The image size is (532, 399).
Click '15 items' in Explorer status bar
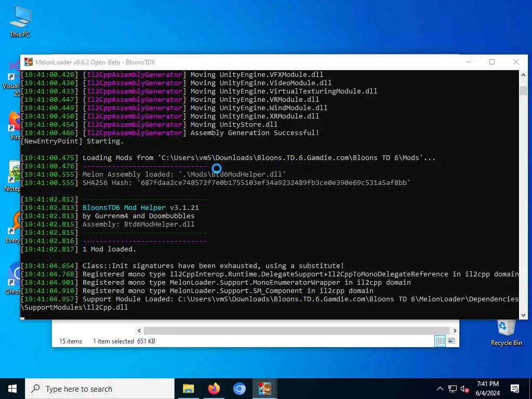click(x=71, y=341)
